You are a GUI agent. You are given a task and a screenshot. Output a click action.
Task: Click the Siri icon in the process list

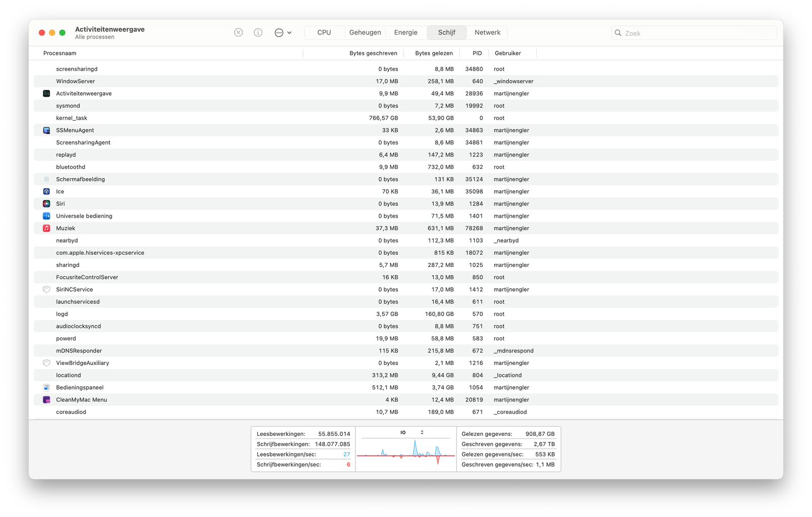47,203
